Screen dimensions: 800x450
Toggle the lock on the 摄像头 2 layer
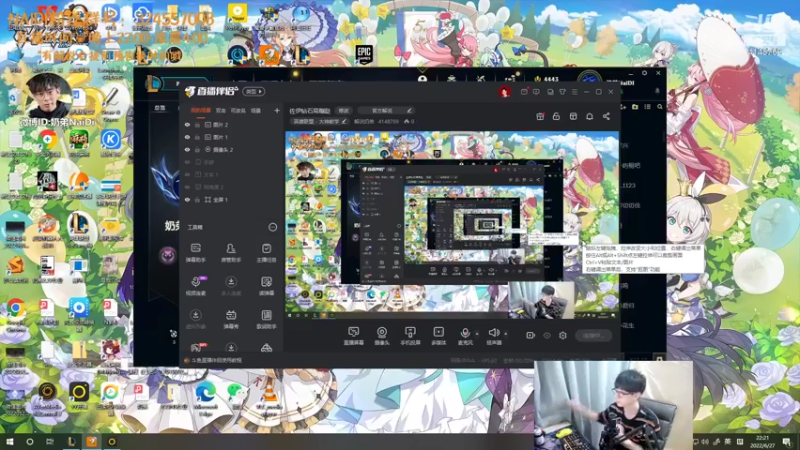click(197, 149)
